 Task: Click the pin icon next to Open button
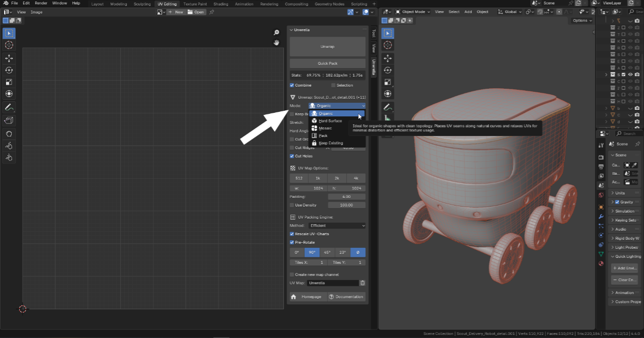(211, 12)
